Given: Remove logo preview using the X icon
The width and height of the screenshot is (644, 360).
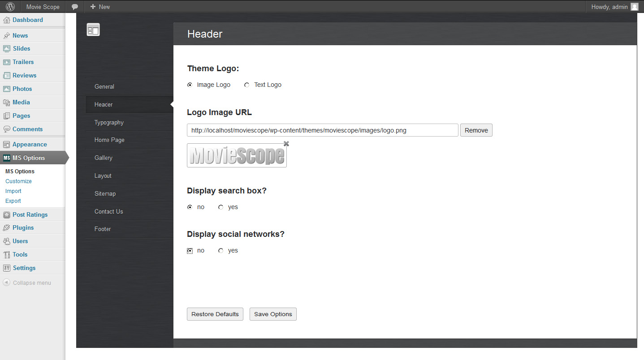Looking at the screenshot, I should 286,144.
